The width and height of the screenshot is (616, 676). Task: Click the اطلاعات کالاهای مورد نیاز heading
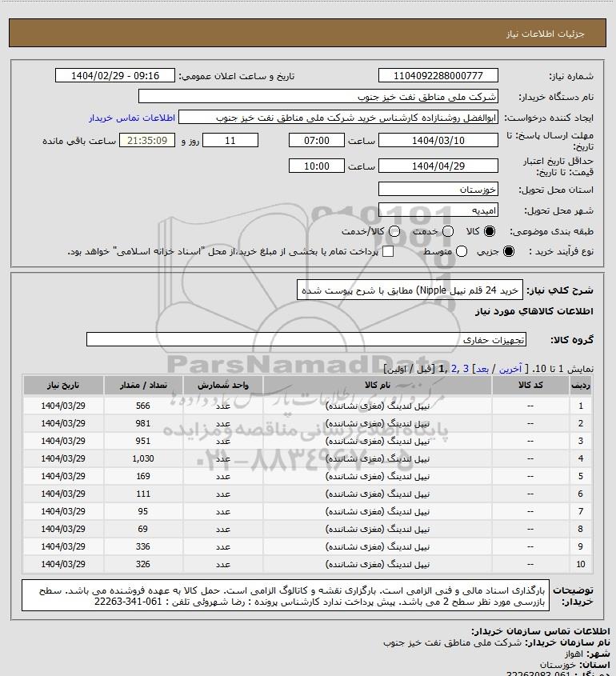534,311
